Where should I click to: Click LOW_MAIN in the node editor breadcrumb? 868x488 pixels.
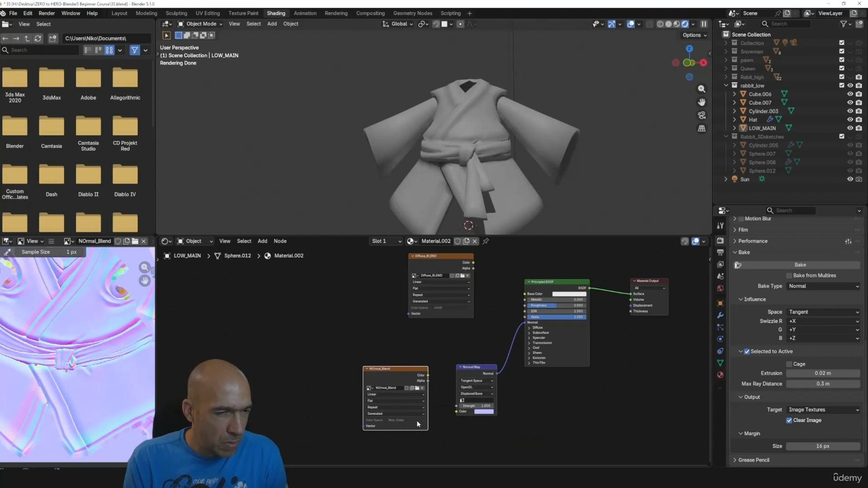(187, 256)
